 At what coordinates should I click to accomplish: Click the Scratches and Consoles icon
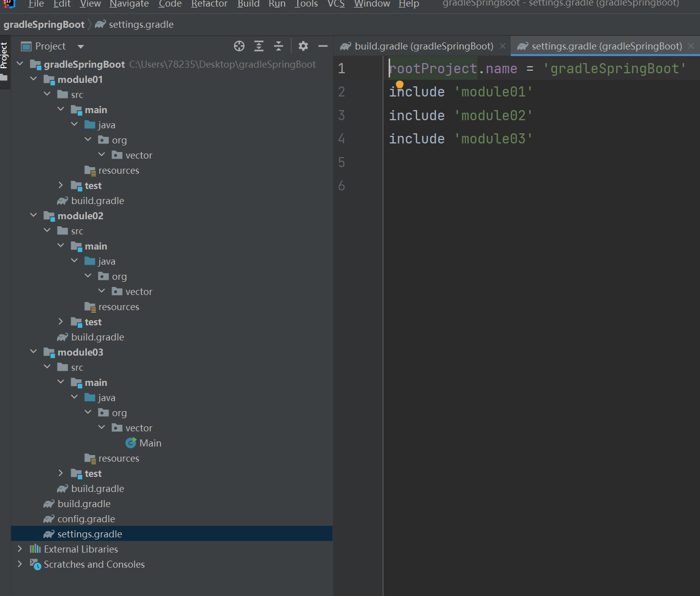(x=35, y=564)
